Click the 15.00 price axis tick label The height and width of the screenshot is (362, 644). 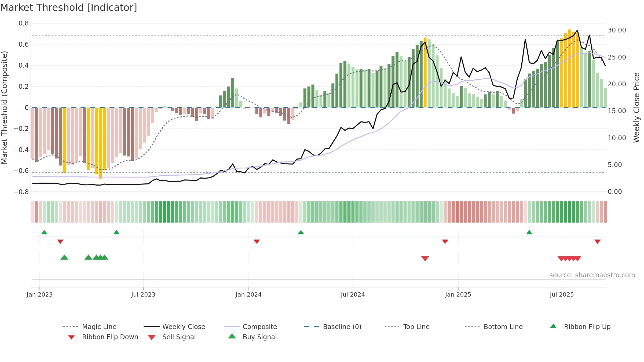point(617,111)
